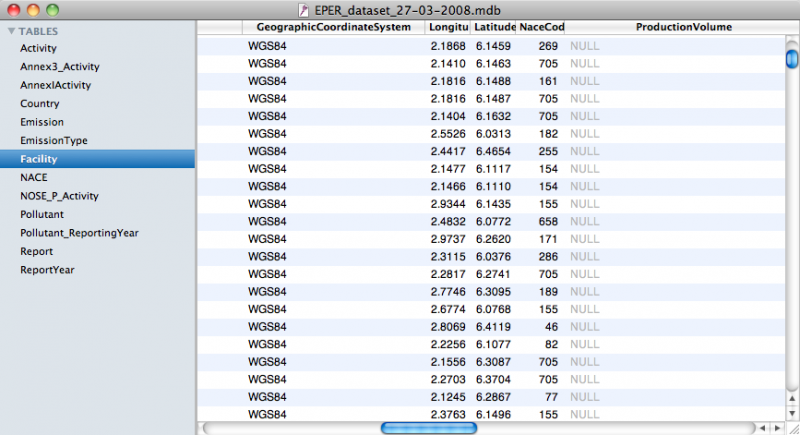Sort by GeographicCoordinateSystem column header
Image resolution: width=800 pixels, height=435 pixels.
(x=333, y=26)
